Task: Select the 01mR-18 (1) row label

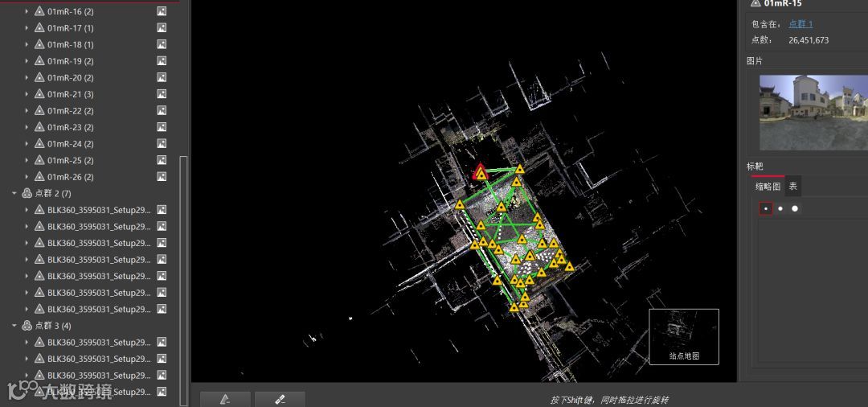Action: (70, 44)
